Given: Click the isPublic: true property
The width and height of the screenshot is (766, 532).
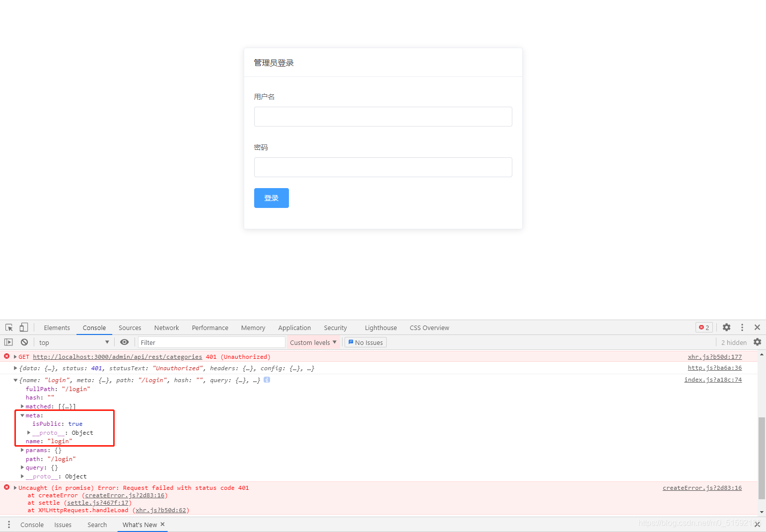Looking at the screenshot, I should [x=58, y=424].
